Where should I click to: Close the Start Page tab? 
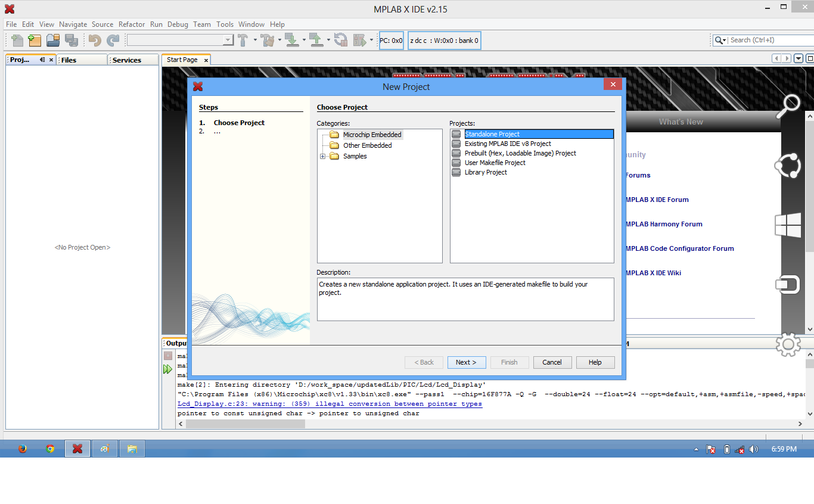click(206, 60)
